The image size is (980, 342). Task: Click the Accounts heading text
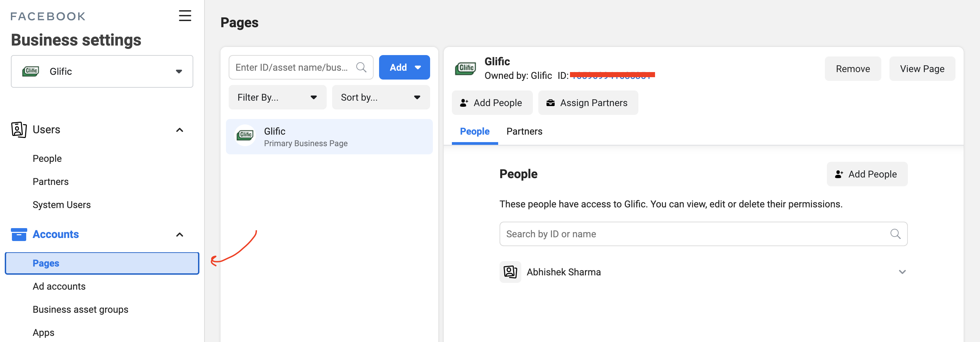pos(55,235)
